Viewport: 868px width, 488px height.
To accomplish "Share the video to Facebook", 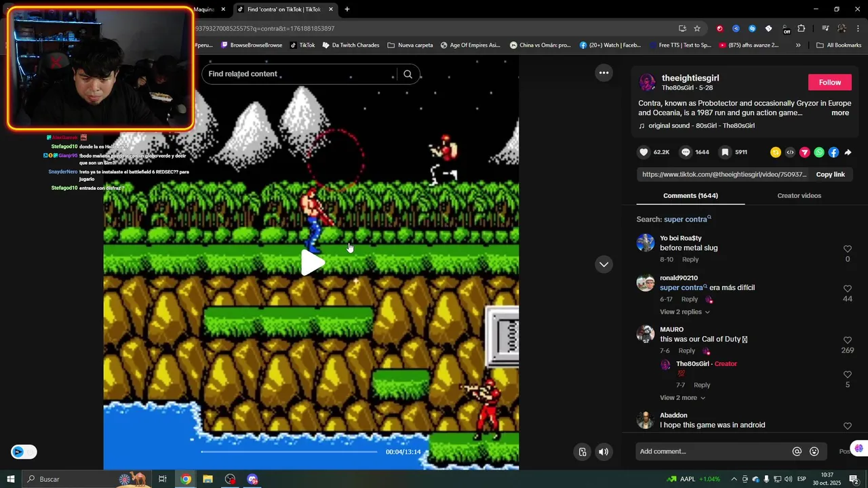I will coord(833,152).
